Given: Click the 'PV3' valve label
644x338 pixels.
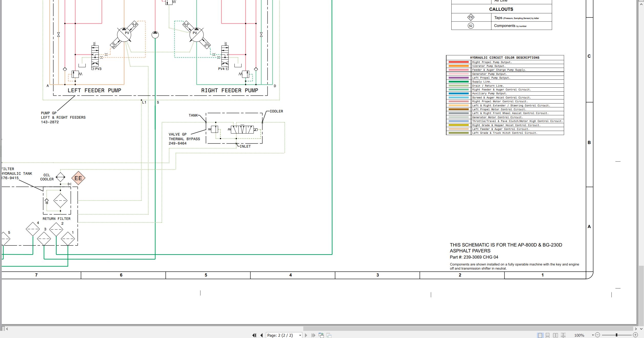Looking at the screenshot, I should [98, 69].
